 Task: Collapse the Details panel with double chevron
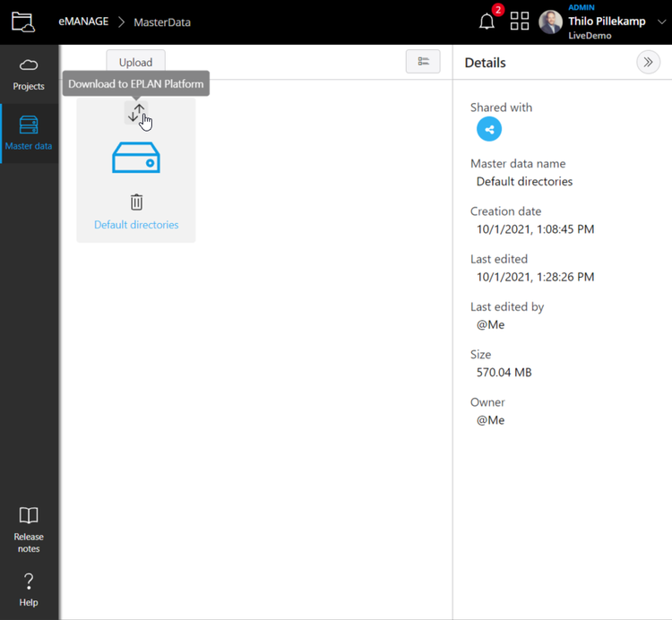(648, 62)
